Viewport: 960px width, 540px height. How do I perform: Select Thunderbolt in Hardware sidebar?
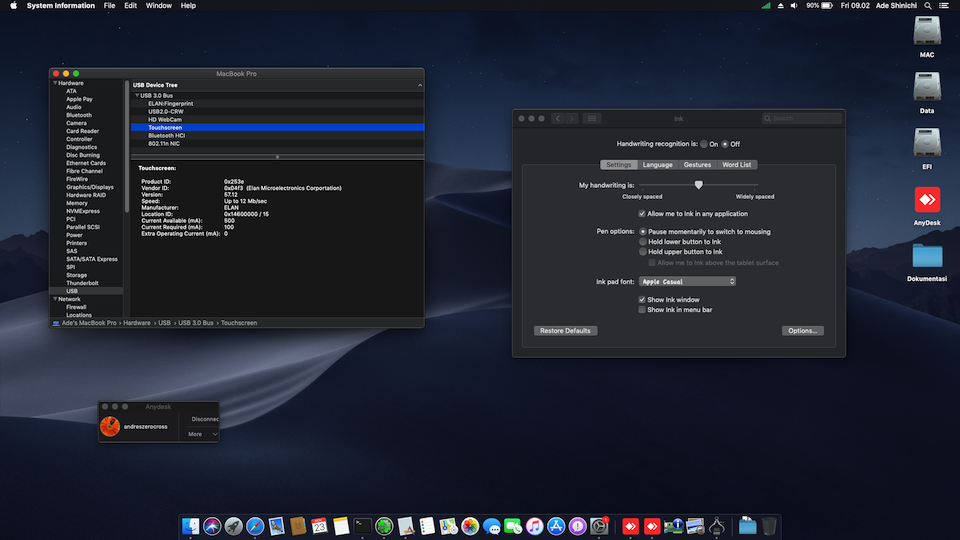(x=82, y=283)
